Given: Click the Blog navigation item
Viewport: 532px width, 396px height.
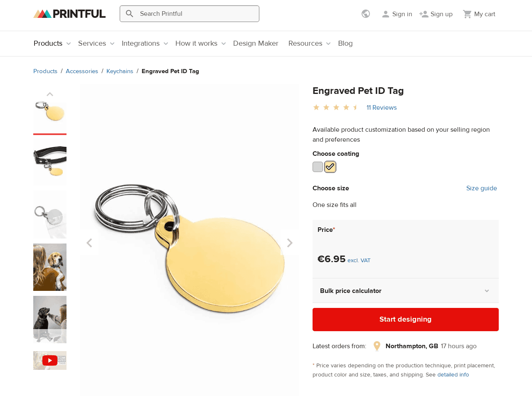Looking at the screenshot, I should 345,43.
